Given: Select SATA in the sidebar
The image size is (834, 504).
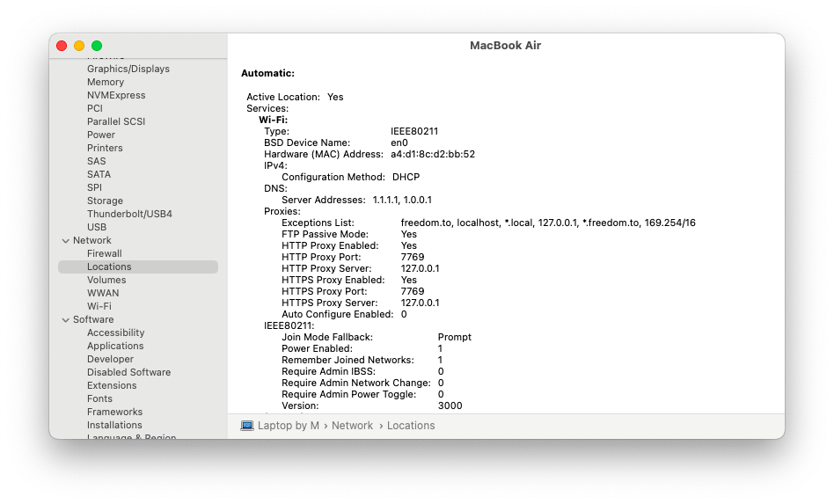Looking at the screenshot, I should (x=99, y=174).
